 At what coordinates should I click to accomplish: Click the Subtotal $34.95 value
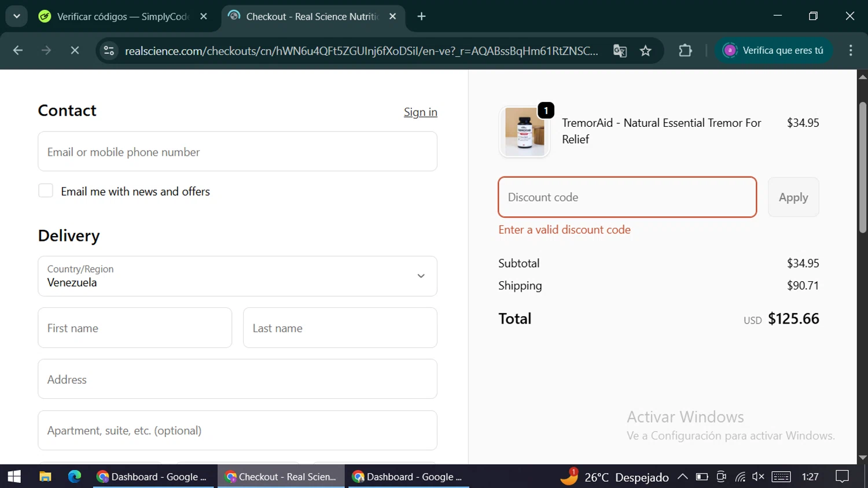pos(803,263)
